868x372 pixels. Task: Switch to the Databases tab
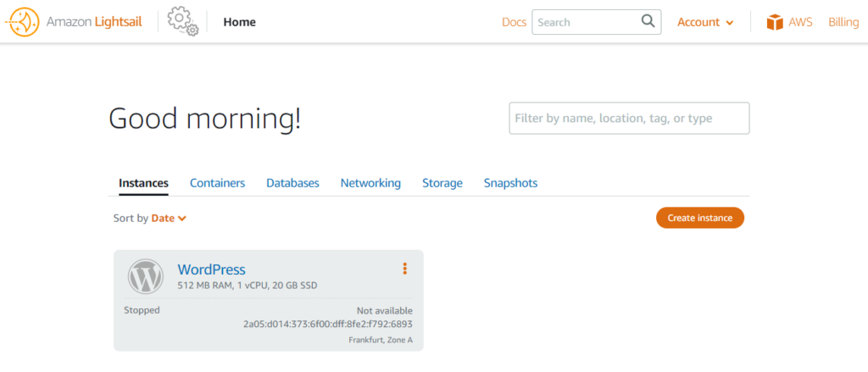[292, 183]
